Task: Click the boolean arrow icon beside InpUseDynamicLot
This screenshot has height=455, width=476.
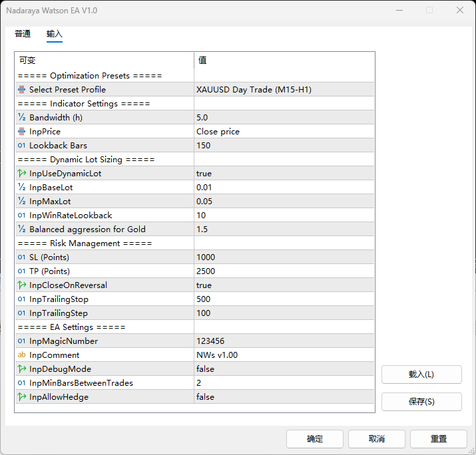Action: pyautogui.click(x=22, y=174)
